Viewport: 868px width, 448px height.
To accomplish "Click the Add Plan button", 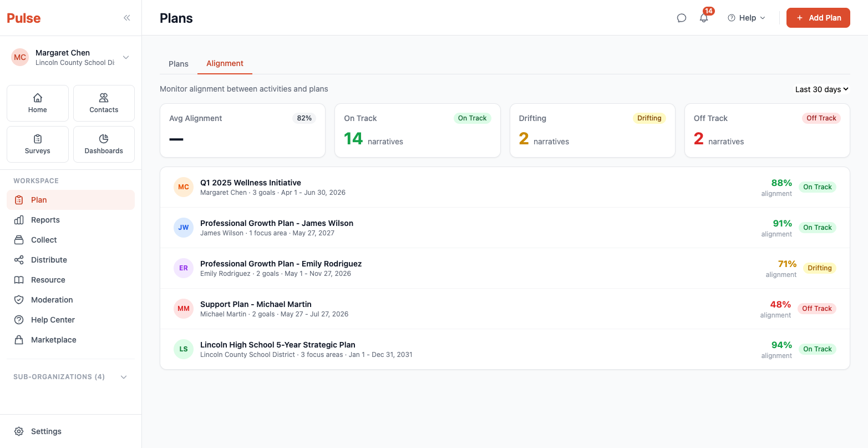I will [x=818, y=18].
